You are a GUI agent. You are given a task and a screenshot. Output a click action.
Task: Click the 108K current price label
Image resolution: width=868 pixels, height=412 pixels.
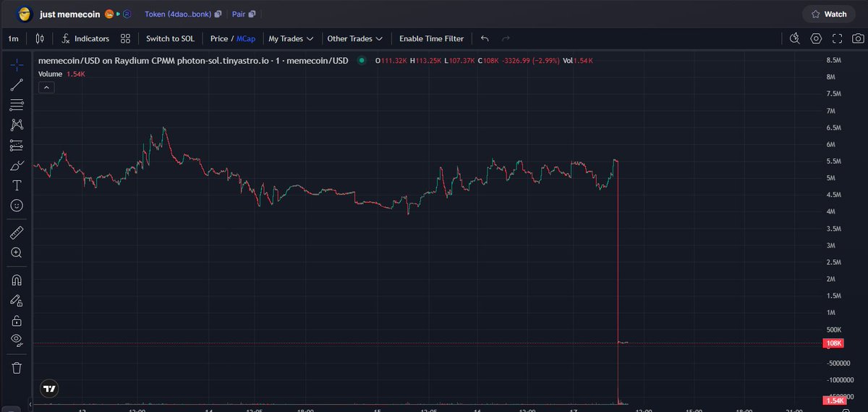pos(834,343)
